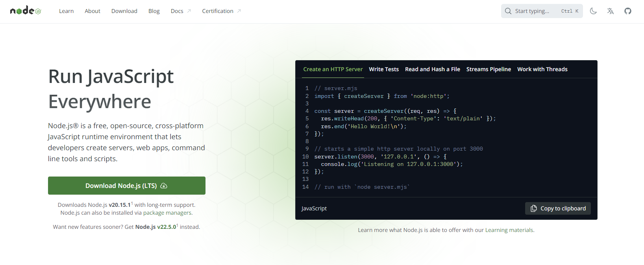Open the Node.js v22.5.0 link
Image resolution: width=644 pixels, height=265 pixels.
click(x=156, y=227)
